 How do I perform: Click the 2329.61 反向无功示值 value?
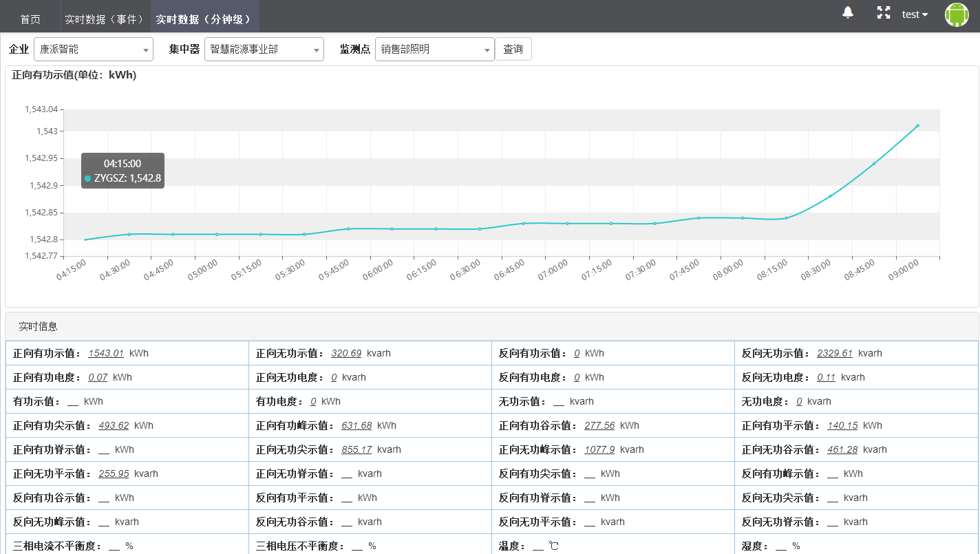coord(834,353)
